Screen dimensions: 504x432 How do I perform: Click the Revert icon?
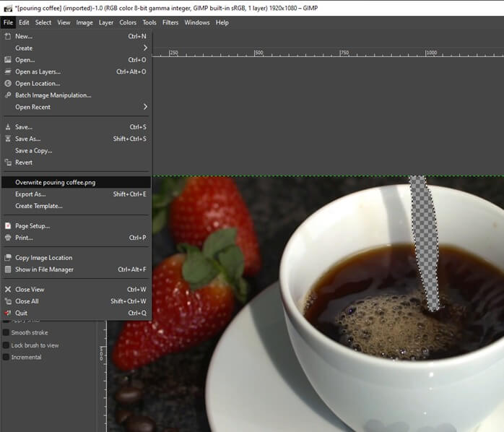[7, 162]
